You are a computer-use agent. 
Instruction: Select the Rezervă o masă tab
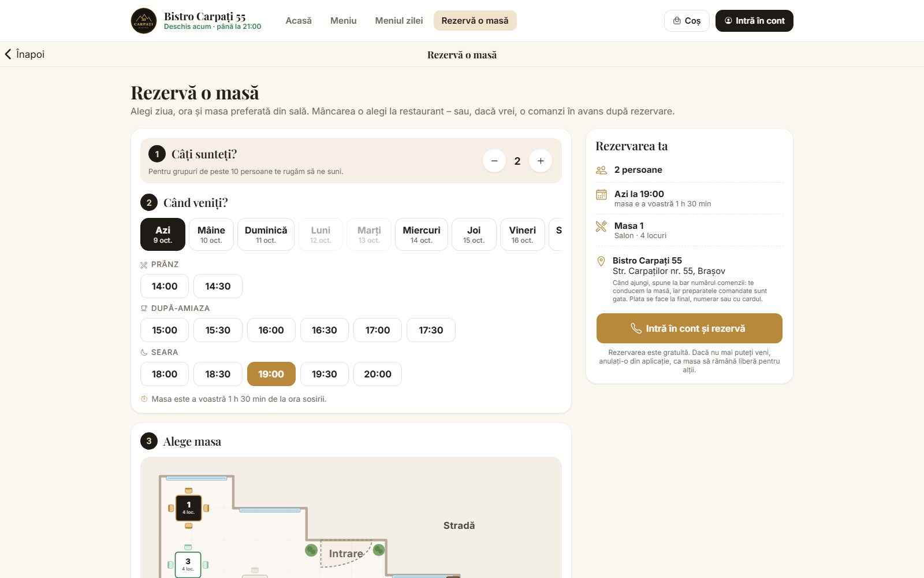(x=475, y=21)
